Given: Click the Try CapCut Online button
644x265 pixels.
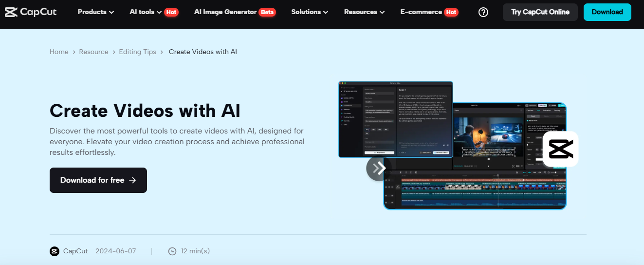Looking at the screenshot, I should [540, 12].
